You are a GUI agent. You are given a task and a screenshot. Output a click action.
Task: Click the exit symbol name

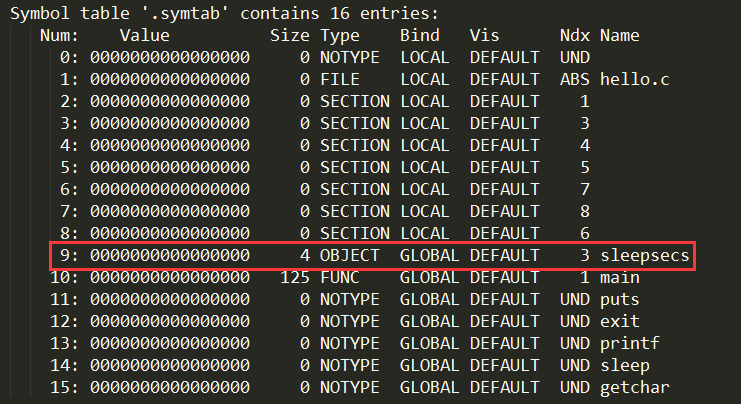coord(620,321)
